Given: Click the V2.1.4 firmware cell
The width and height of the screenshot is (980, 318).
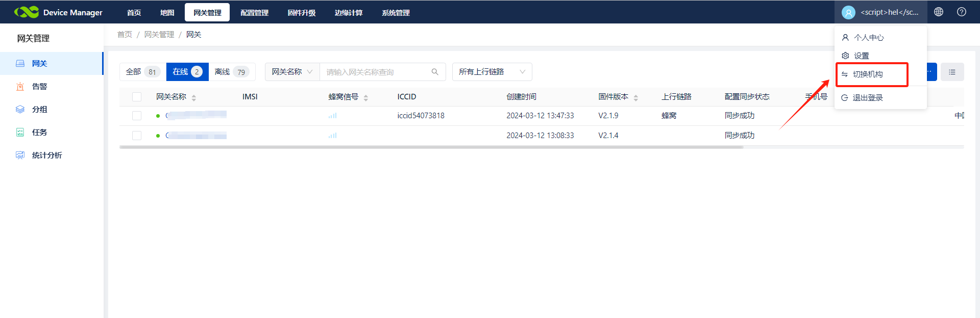Looking at the screenshot, I should tap(608, 136).
